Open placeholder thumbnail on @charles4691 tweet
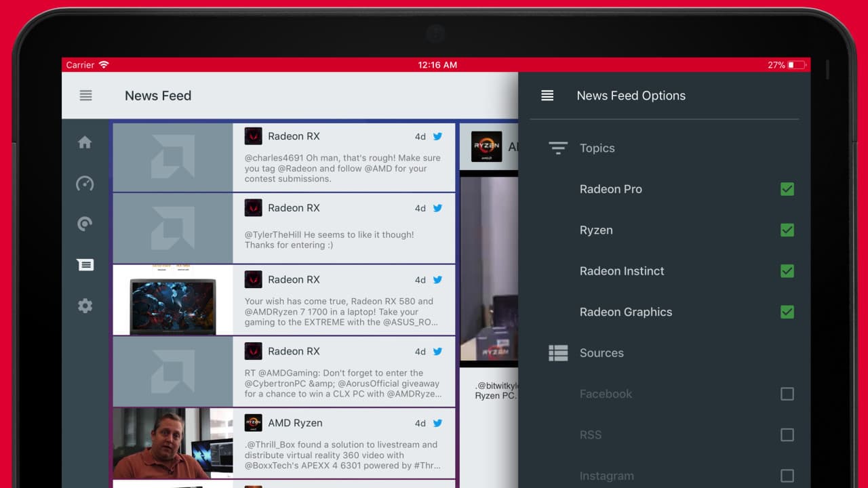This screenshot has height=488, width=868. pyautogui.click(x=173, y=157)
